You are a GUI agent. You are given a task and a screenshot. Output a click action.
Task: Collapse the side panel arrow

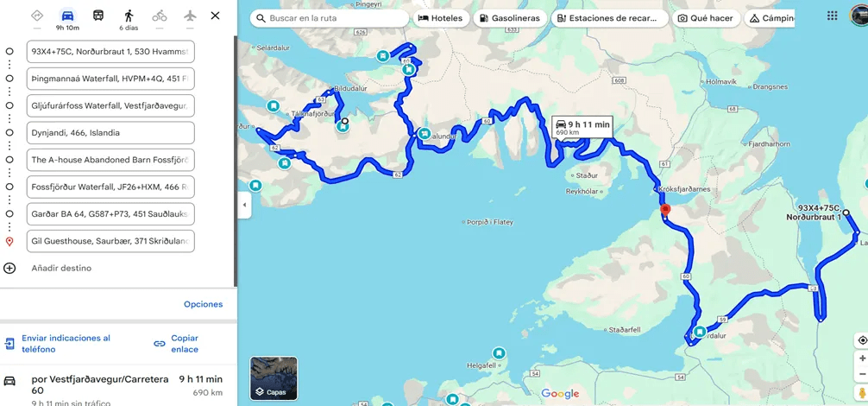pyautogui.click(x=244, y=205)
